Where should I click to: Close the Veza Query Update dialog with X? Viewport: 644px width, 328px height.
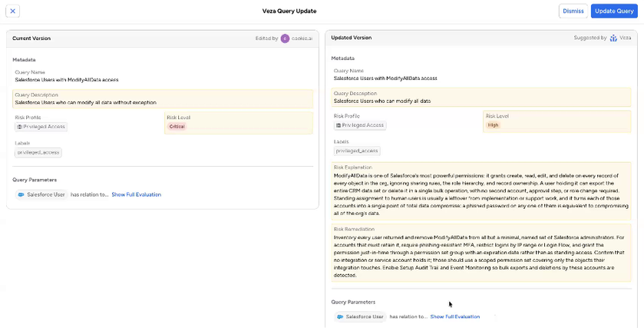(x=13, y=11)
